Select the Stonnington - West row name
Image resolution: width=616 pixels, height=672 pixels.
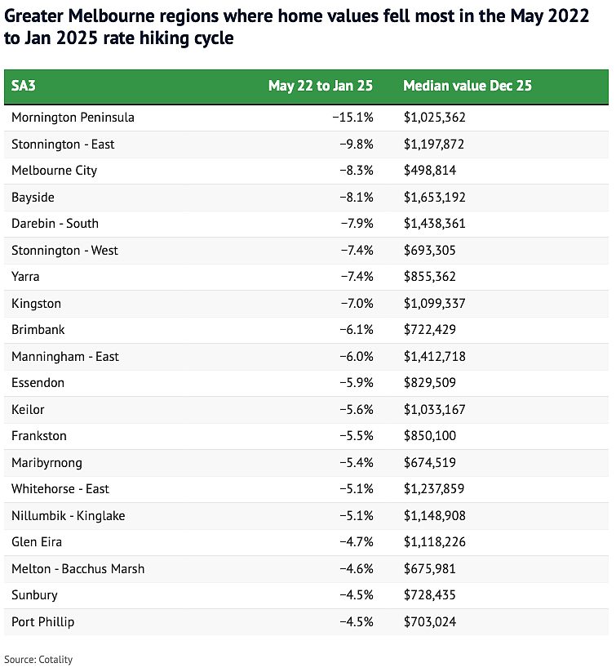64,251
